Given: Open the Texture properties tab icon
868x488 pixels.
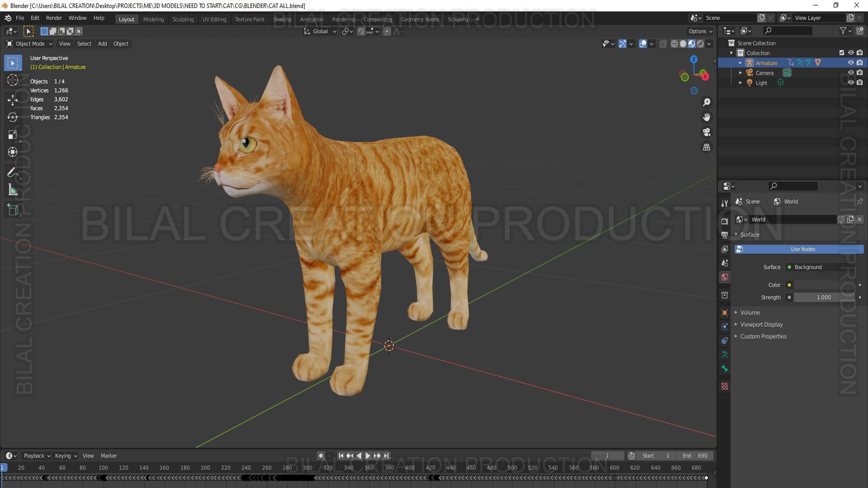Looking at the screenshot, I should pos(724,386).
